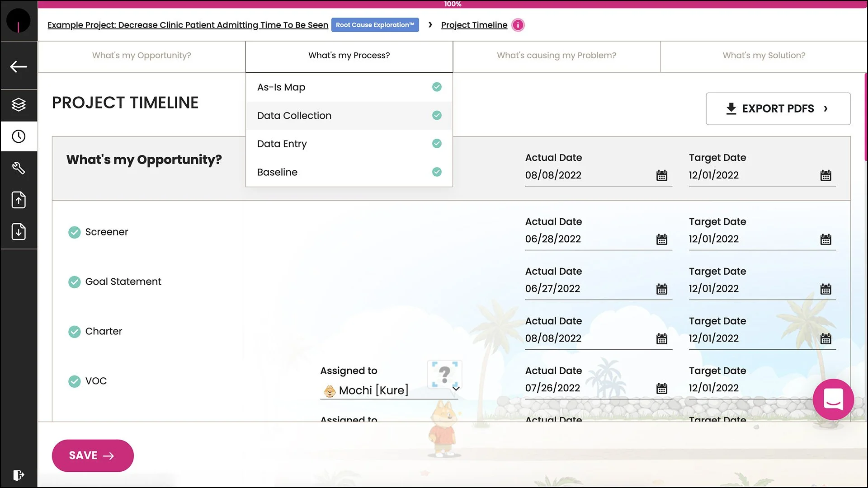Click the logout icon at the sidebar bottom
This screenshot has height=488, width=868.
point(19,475)
